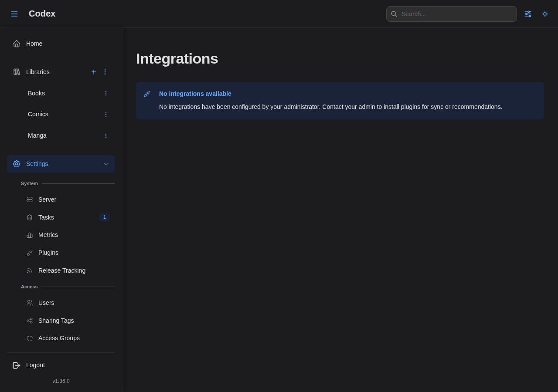Click the Server rack icon
Image resolution: width=558 pixels, height=392 pixels.
(x=30, y=199)
